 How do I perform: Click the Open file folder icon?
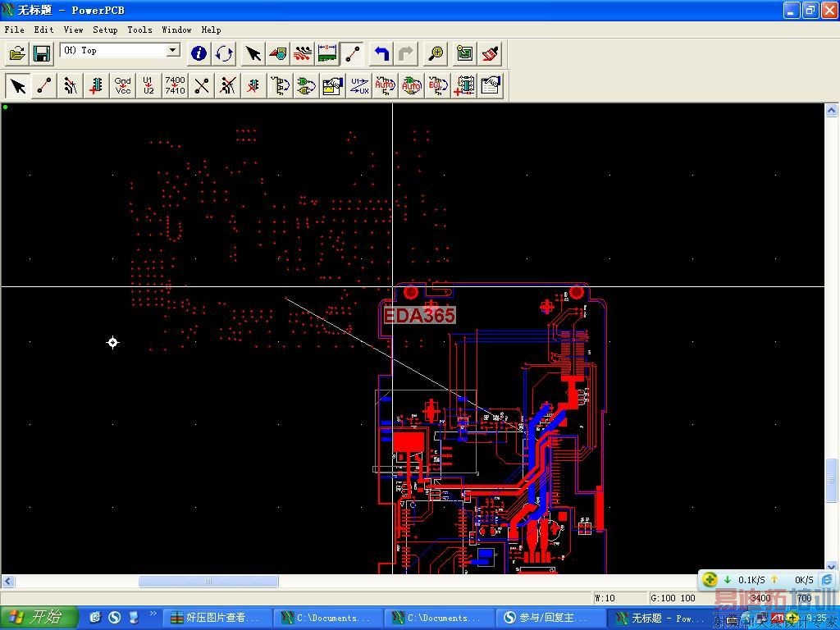17,54
